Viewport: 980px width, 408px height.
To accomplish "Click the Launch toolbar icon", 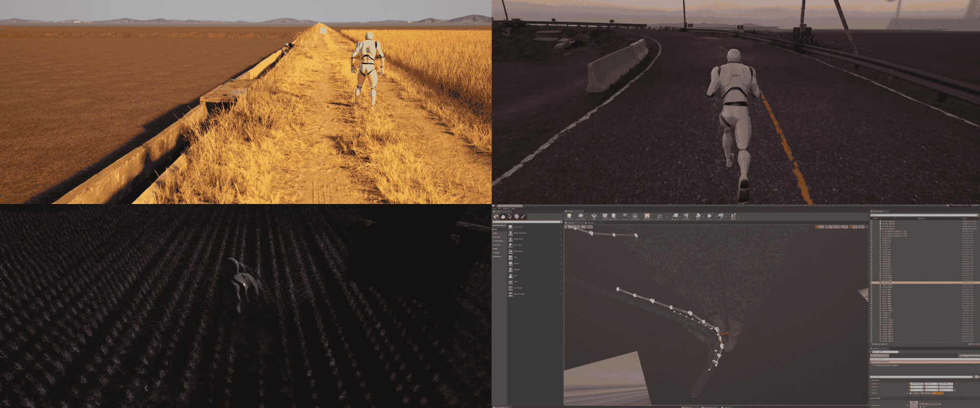I will (720, 216).
